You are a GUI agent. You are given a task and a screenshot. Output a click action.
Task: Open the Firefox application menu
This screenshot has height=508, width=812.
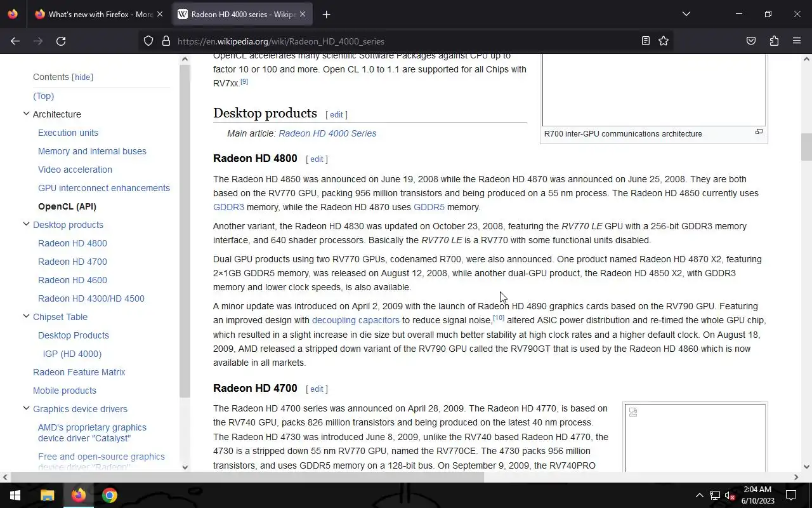click(x=797, y=41)
